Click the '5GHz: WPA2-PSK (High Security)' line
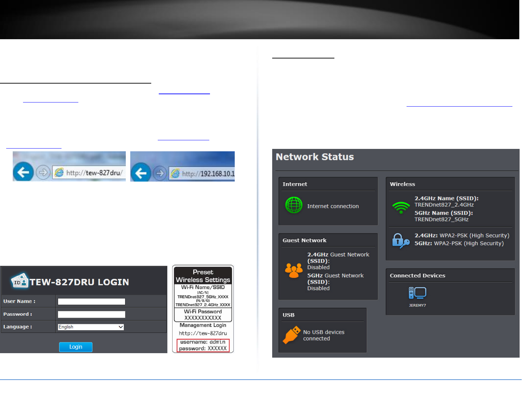532x413 pixels. point(459,243)
